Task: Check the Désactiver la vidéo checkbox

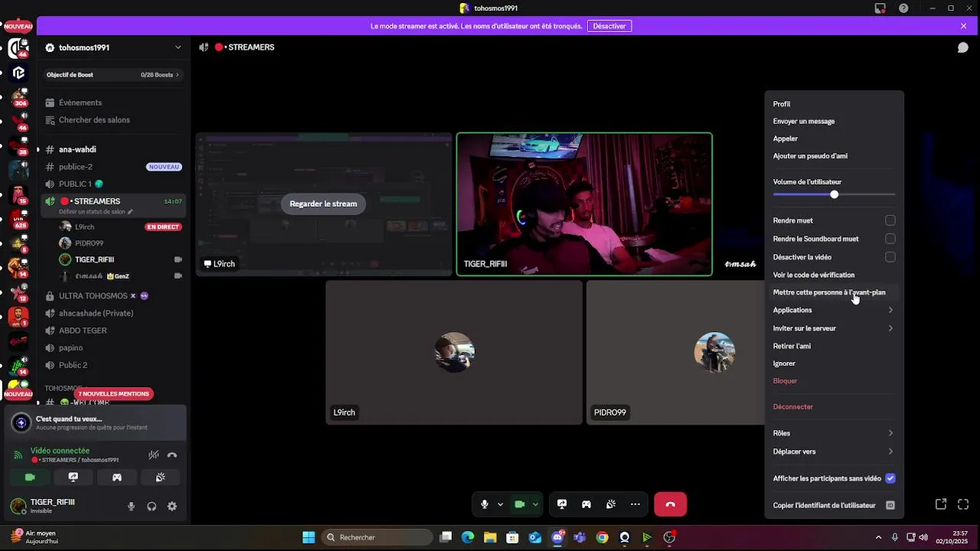Action: coord(890,257)
